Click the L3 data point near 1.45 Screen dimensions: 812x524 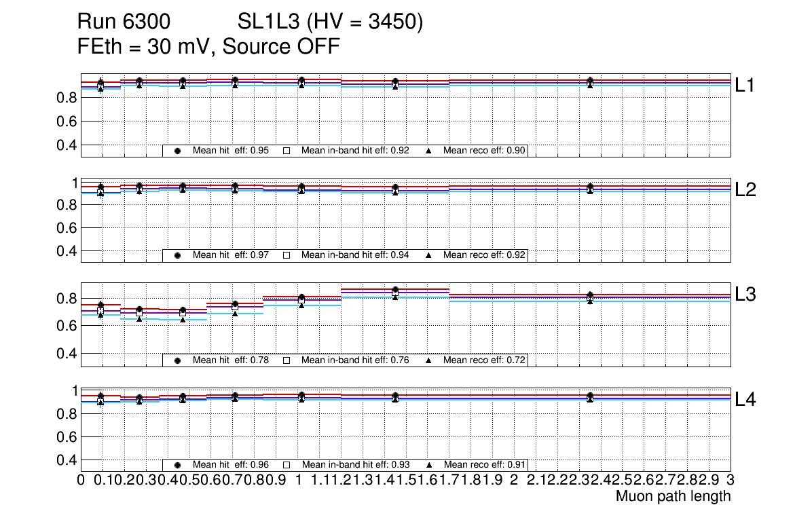(x=395, y=290)
